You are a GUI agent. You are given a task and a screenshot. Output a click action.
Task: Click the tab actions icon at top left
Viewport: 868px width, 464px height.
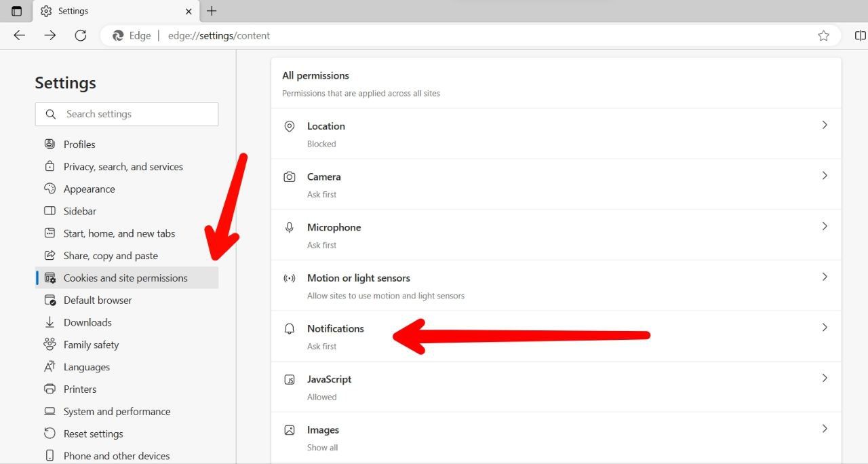(16, 11)
